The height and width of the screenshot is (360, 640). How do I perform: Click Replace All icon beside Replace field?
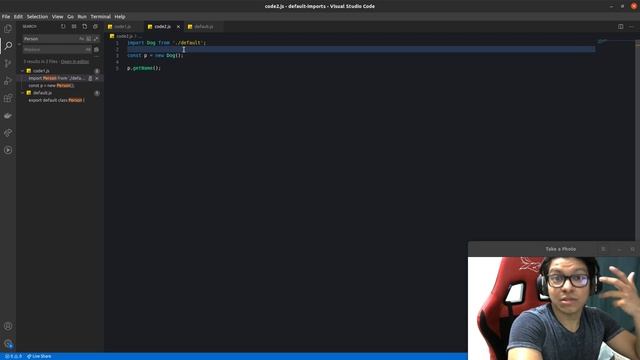click(96, 49)
